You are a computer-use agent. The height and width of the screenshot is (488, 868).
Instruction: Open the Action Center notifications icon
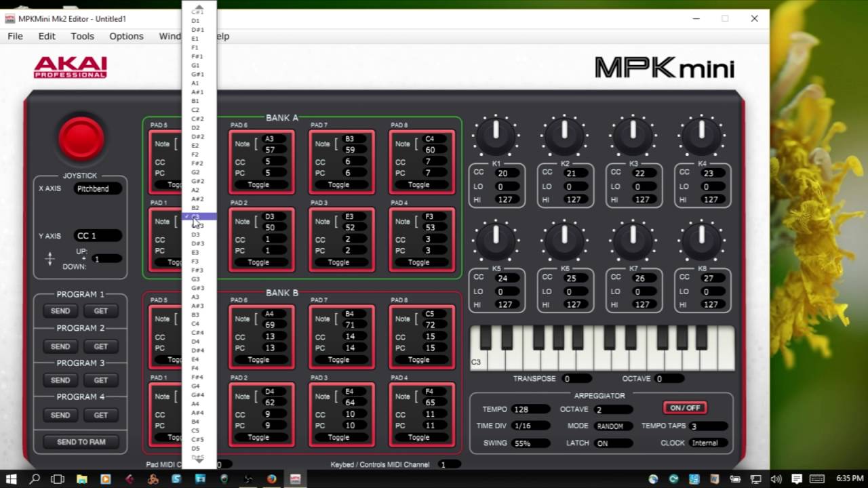tap(797, 479)
